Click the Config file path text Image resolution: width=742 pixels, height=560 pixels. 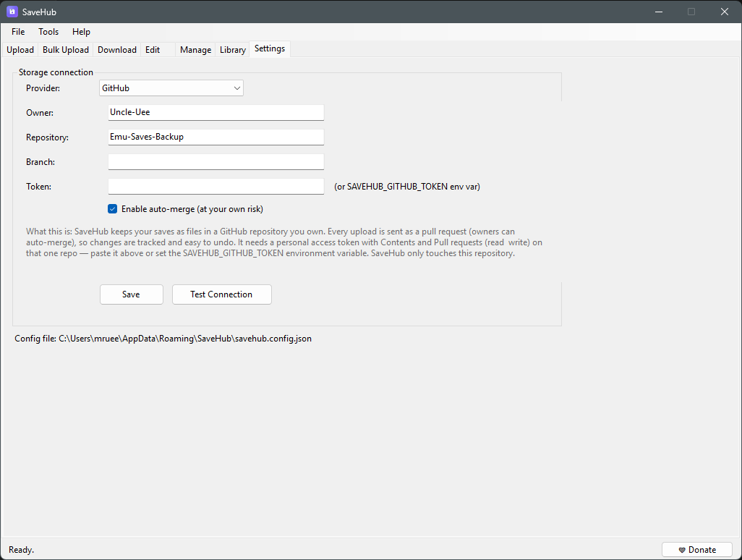click(x=163, y=339)
